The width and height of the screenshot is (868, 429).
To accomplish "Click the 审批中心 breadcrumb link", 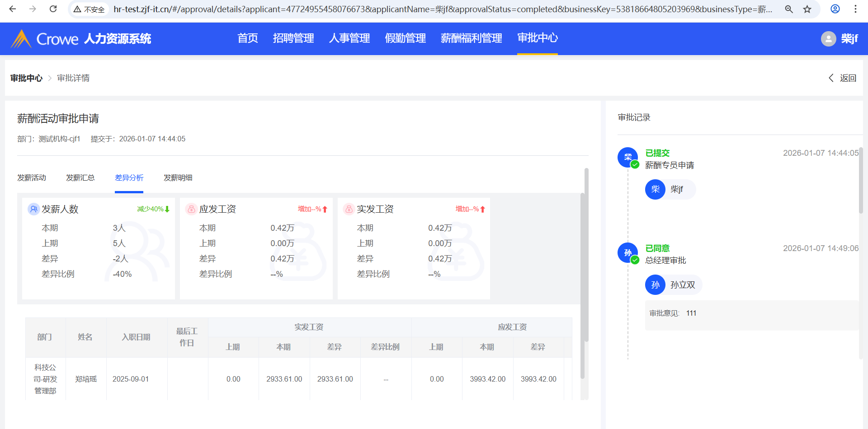I will click(x=26, y=78).
